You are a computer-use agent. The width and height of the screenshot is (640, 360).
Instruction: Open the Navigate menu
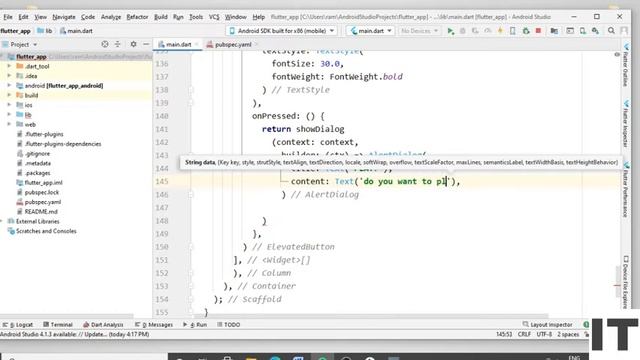[x=64, y=17]
